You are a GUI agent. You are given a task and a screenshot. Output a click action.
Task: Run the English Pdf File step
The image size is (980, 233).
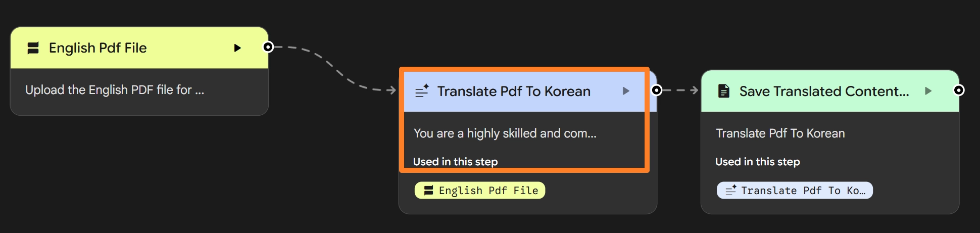tap(237, 48)
